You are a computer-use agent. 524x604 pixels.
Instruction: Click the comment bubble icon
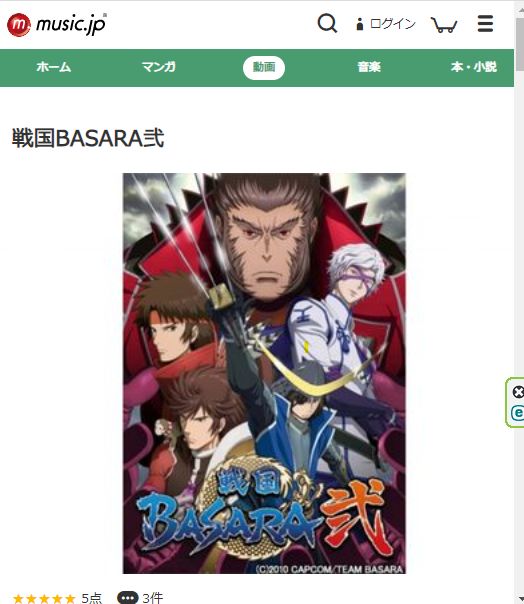click(127, 597)
